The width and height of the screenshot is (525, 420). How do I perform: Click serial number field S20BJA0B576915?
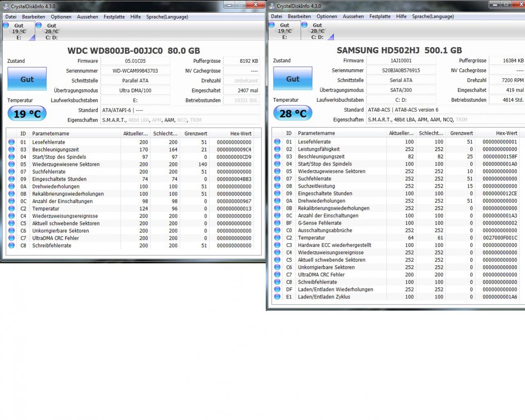pyautogui.click(x=401, y=70)
